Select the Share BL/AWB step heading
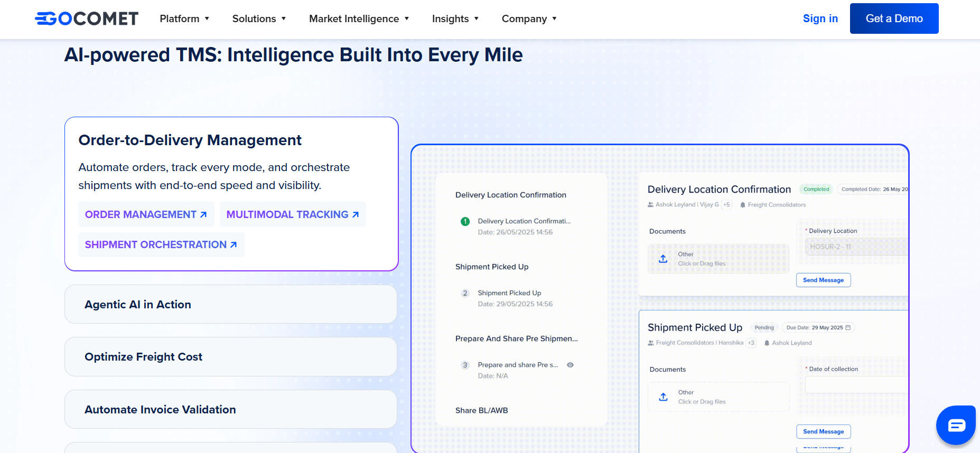 [x=482, y=410]
